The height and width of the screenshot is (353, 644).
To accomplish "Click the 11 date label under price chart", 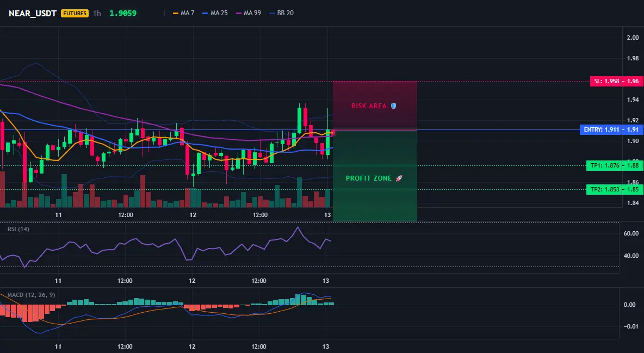I will [58, 215].
